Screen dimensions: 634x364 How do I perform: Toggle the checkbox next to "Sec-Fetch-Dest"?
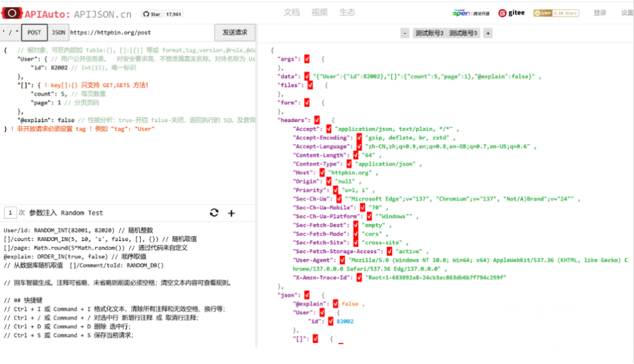click(356, 225)
